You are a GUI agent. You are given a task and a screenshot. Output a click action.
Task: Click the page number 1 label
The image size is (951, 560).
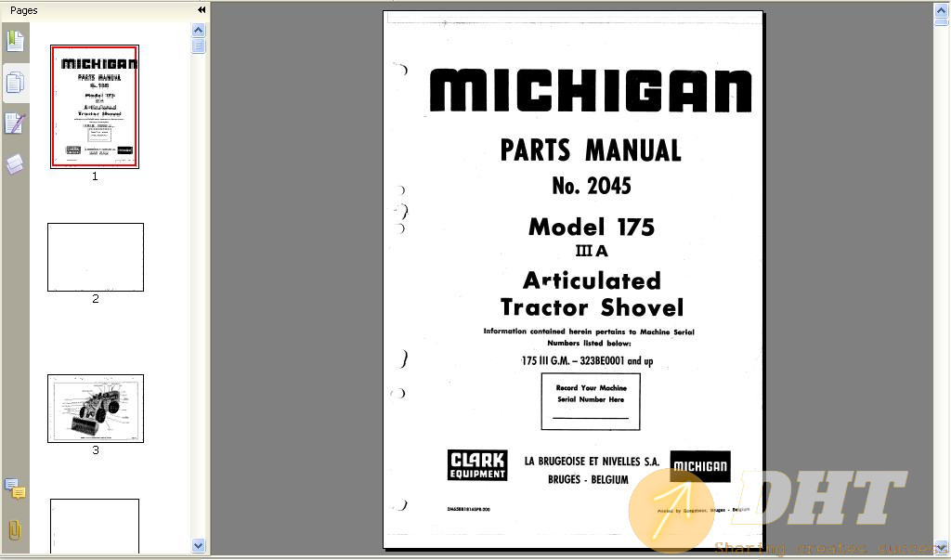95,176
